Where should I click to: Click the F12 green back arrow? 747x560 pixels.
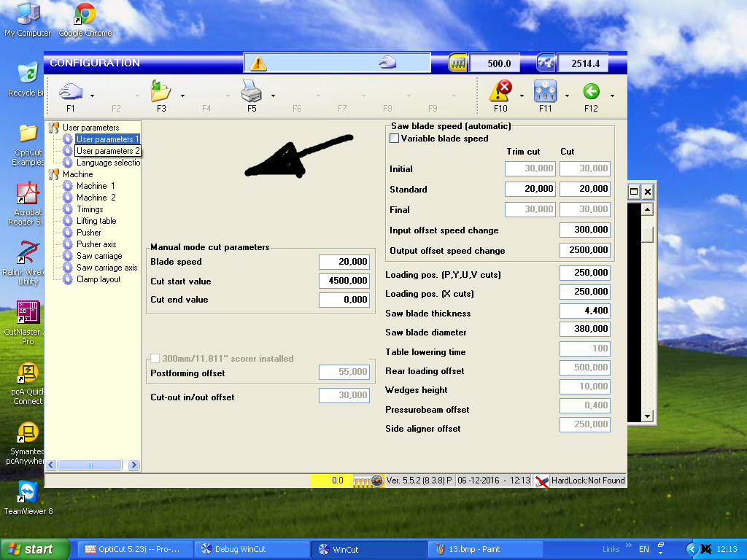[591, 92]
